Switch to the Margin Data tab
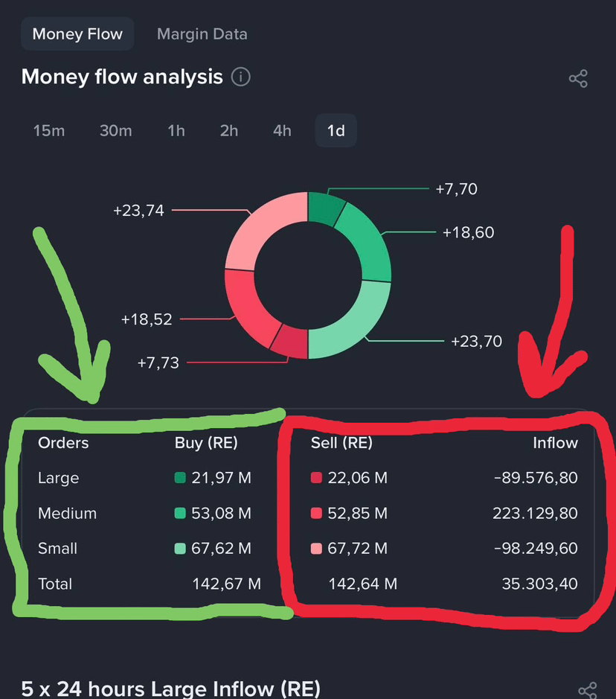616x699 pixels. [202, 34]
